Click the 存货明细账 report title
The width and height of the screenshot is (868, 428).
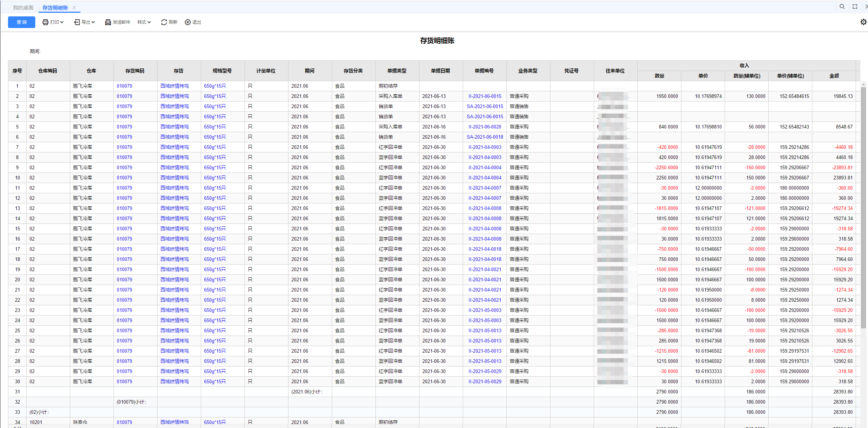tap(437, 41)
